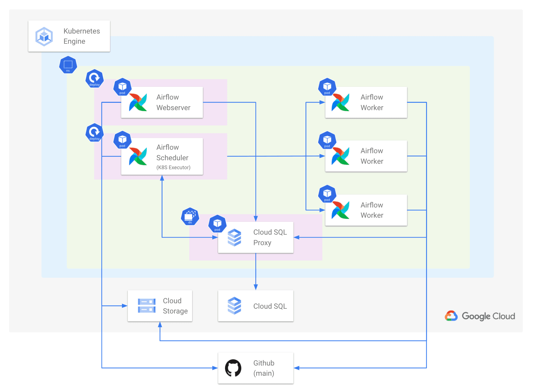
Task: Click the deploy icon above Airflow Webserver
Action: (94, 79)
